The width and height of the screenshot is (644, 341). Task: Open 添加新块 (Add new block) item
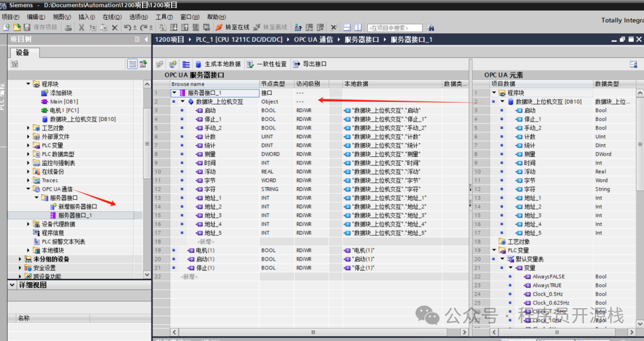(61, 93)
